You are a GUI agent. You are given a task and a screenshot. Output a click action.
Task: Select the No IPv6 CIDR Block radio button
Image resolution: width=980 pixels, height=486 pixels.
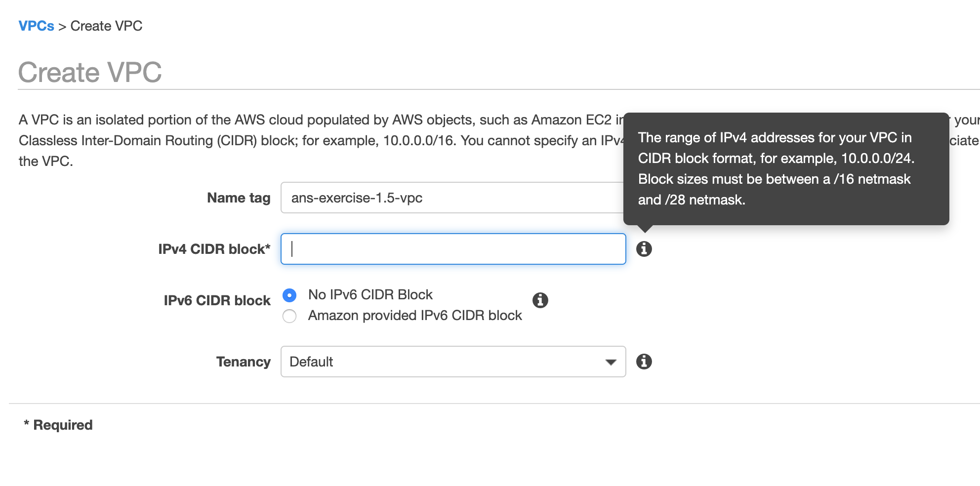(x=289, y=295)
